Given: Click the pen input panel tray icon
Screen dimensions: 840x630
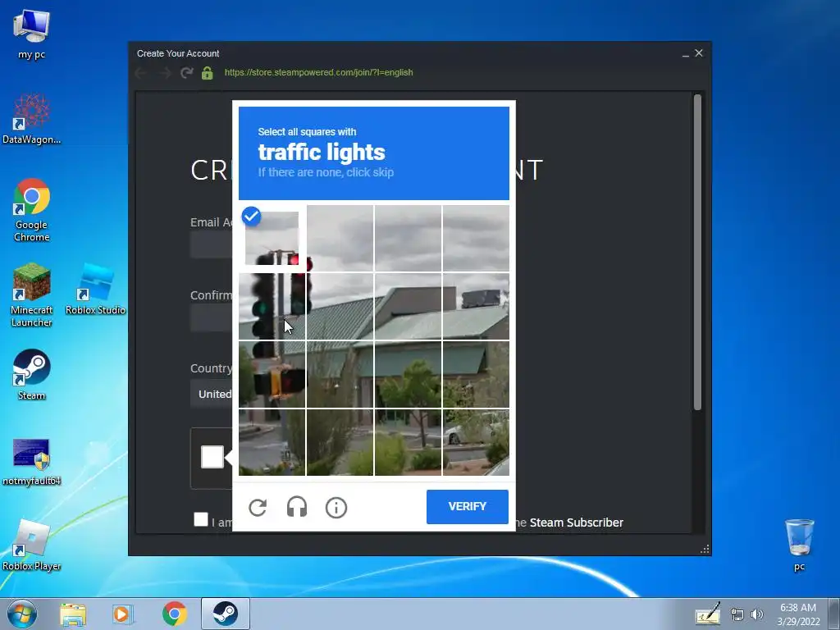Looking at the screenshot, I should coord(708,614).
